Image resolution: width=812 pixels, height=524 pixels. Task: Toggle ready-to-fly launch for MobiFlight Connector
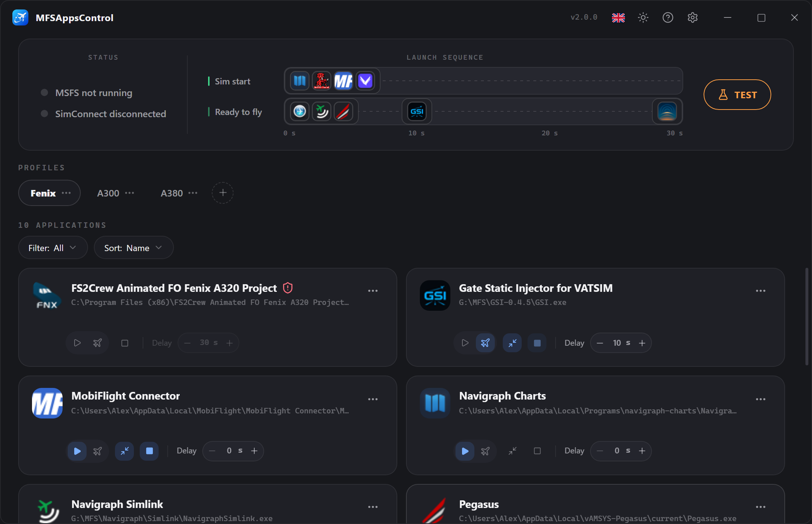click(97, 451)
